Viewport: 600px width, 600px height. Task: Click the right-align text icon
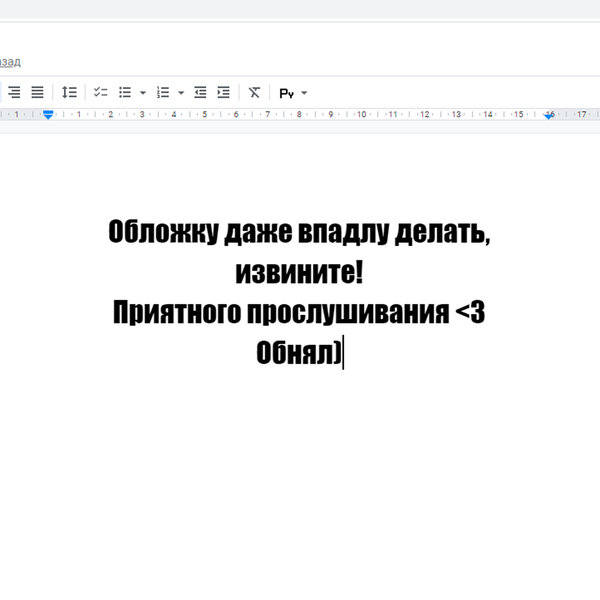tap(15, 92)
